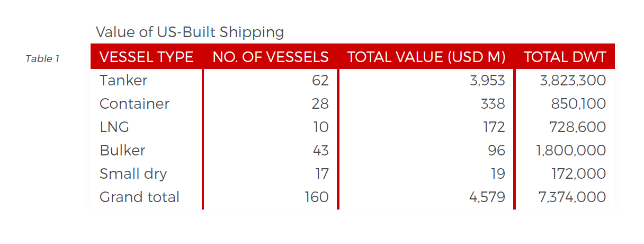The height and width of the screenshot is (244, 644).
Task: Click the LNG row label
Action: 114,127
